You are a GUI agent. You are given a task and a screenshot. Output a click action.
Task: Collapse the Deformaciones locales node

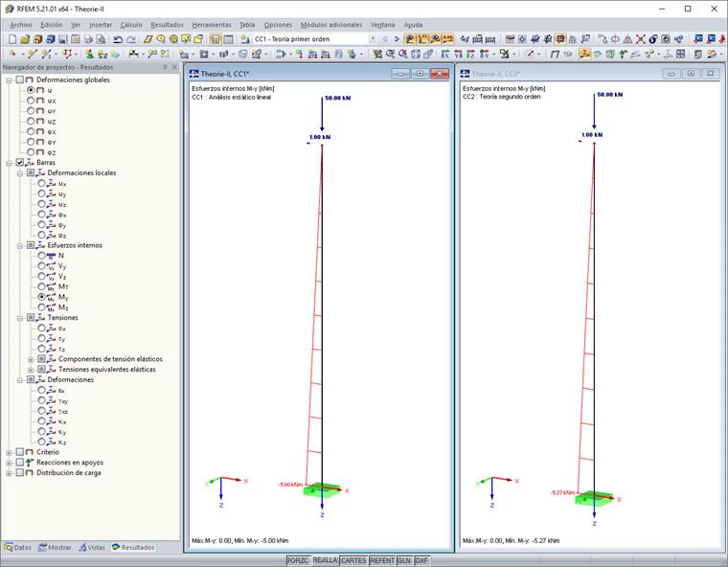pyautogui.click(x=20, y=173)
